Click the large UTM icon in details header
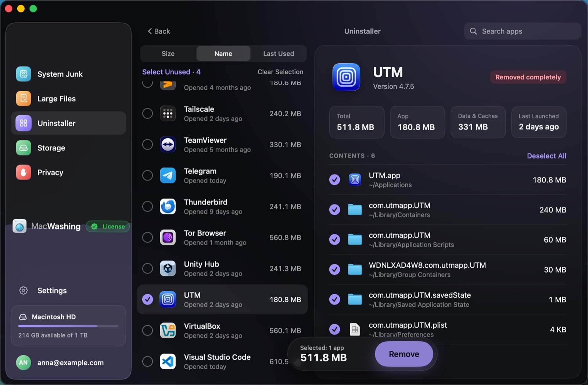Image resolution: width=588 pixels, height=385 pixels. 346,77
